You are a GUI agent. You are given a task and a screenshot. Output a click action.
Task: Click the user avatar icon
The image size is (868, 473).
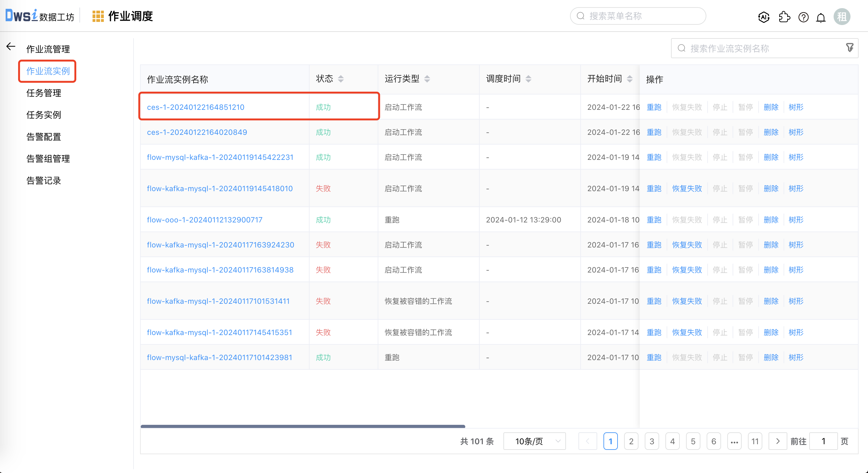click(842, 17)
